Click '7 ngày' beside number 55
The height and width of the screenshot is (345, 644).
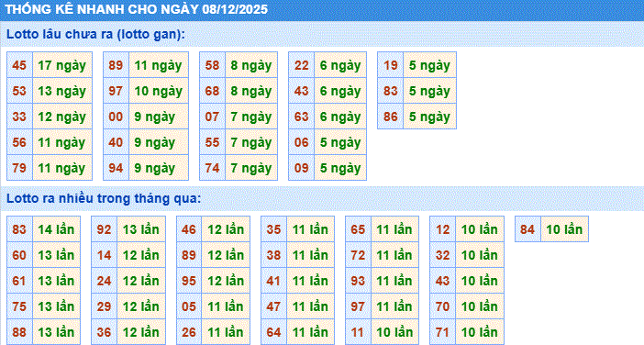tap(251, 142)
